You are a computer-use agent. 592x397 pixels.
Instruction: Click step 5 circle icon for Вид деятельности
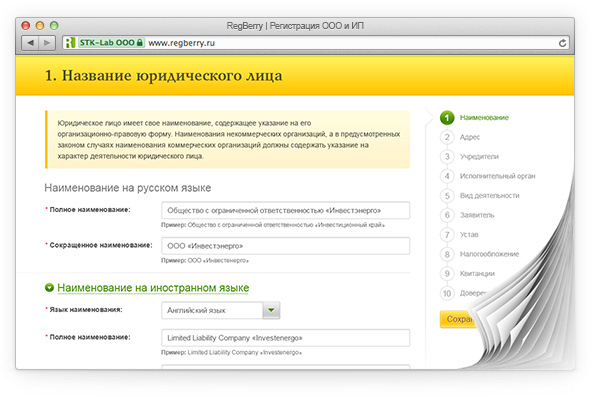coord(447,195)
